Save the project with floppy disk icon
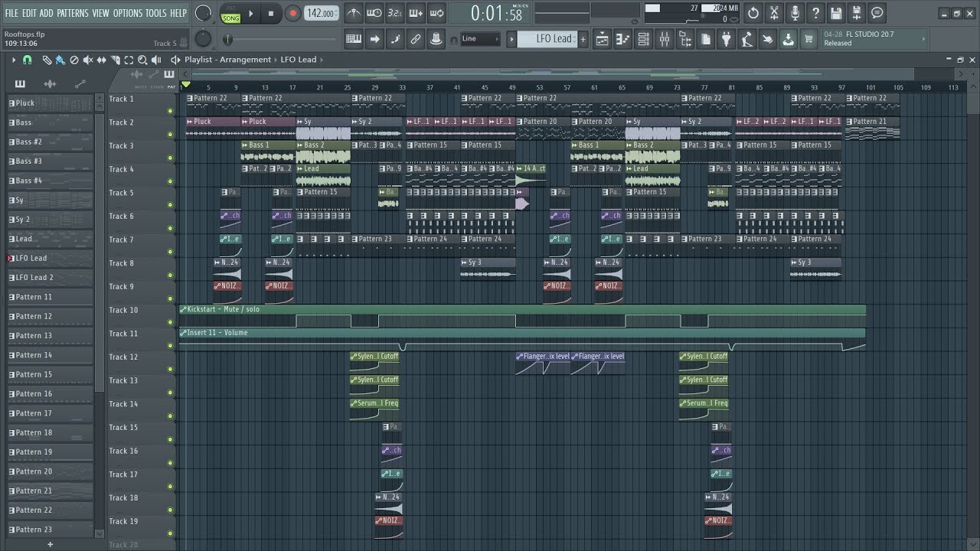 [836, 13]
